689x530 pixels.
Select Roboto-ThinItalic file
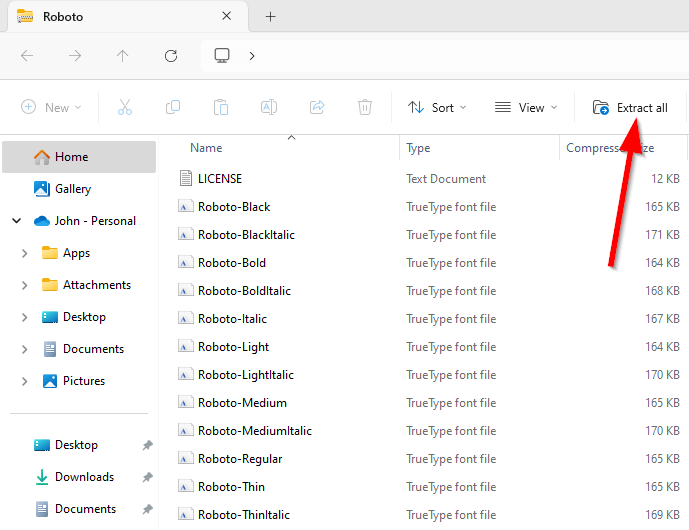coord(244,515)
